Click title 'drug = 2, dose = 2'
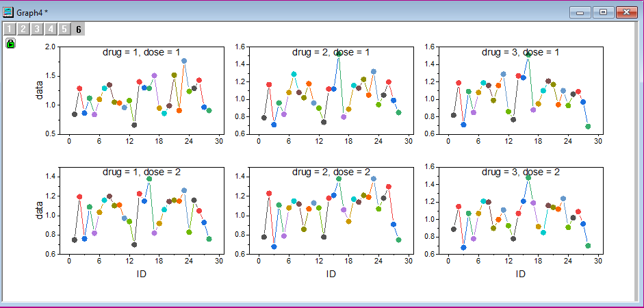This screenshot has width=644, height=308. point(331,172)
